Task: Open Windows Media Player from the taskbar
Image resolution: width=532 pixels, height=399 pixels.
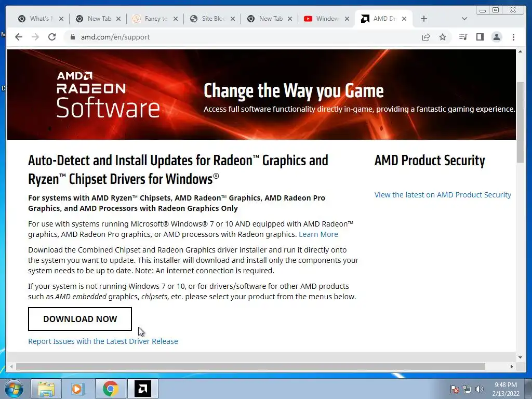Action: coord(78,389)
